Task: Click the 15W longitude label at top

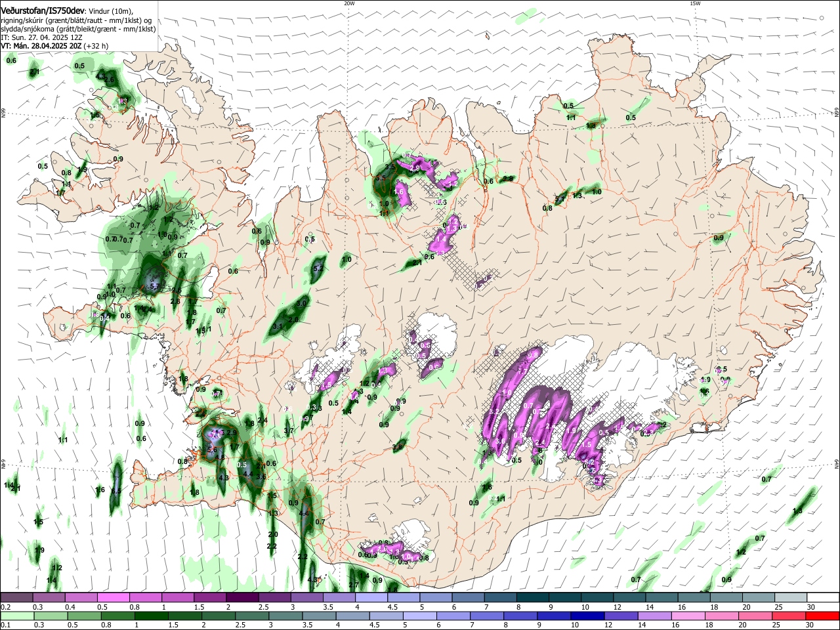Action: click(695, 3)
